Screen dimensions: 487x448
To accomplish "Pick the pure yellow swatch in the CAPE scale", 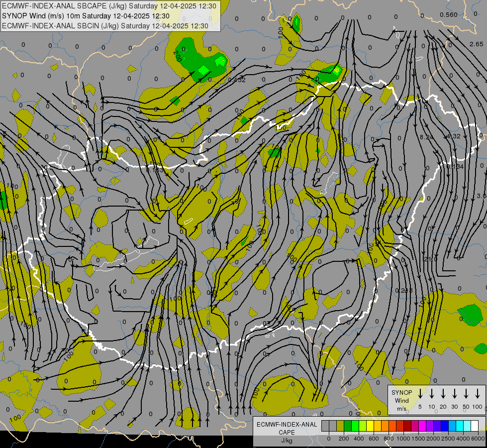I will tap(370, 426).
